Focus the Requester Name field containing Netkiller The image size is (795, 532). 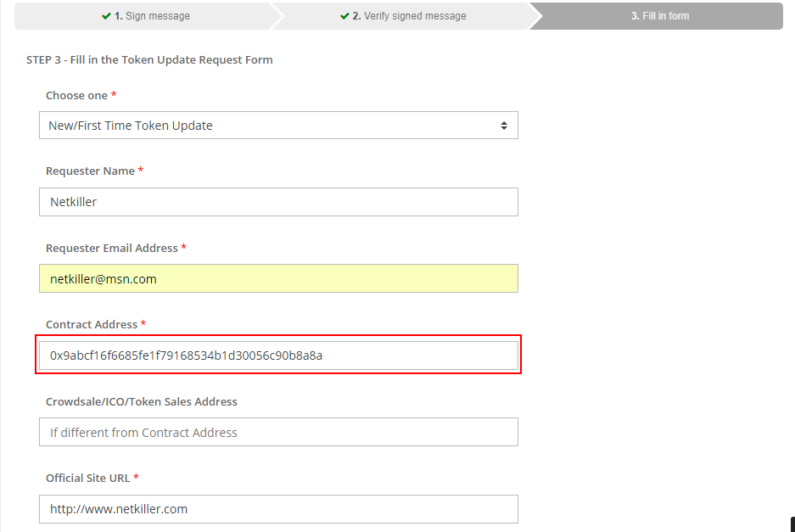278,202
